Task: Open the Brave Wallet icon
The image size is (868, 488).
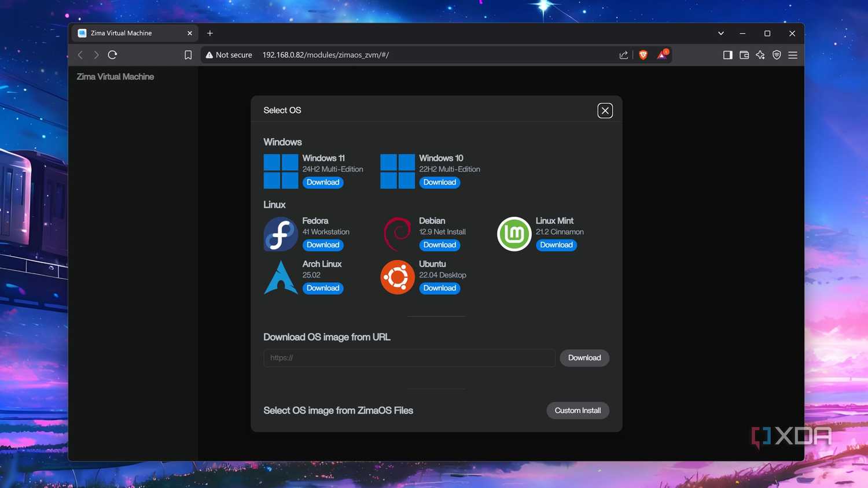Action: (x=744, y=55)
